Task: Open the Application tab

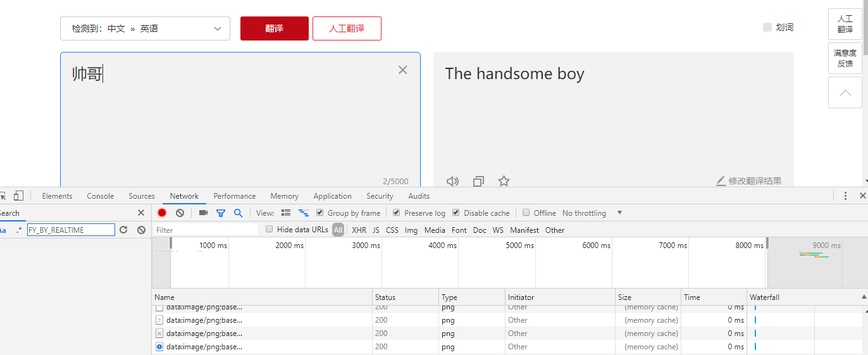Action: click(x=332, y=196)
